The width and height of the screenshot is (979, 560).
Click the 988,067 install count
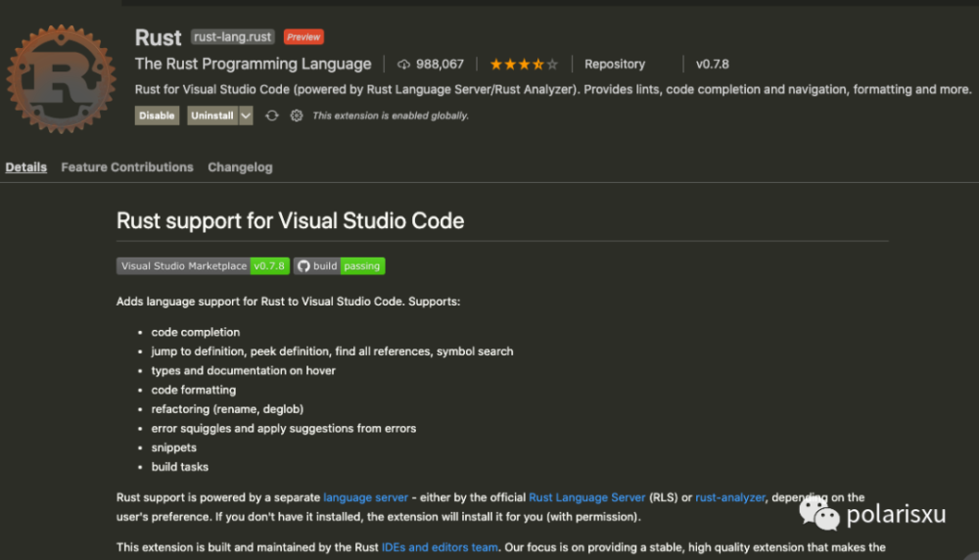pyautogui.click(x=440, y=65)
